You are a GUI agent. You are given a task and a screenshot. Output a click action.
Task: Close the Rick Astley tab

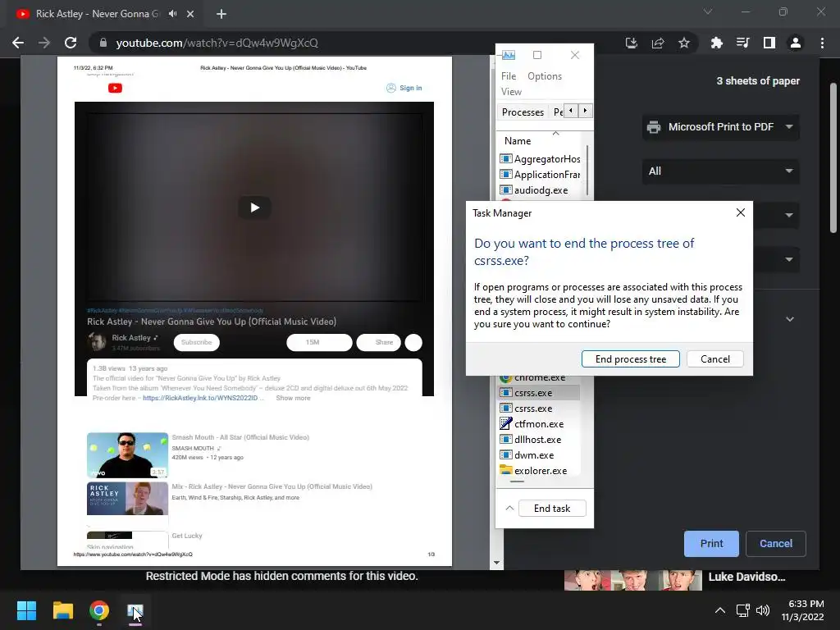pyautogui.click(x=190, y=14)
